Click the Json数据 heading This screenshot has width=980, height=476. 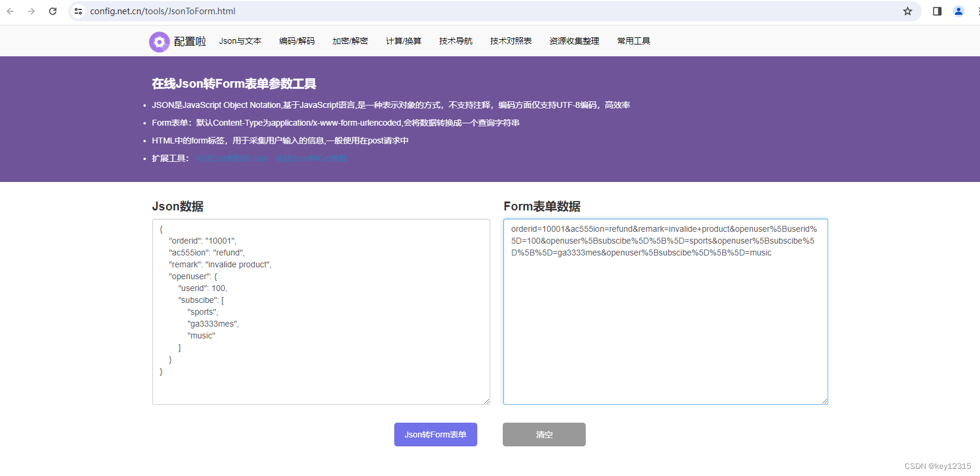click(x=178, y=206)
